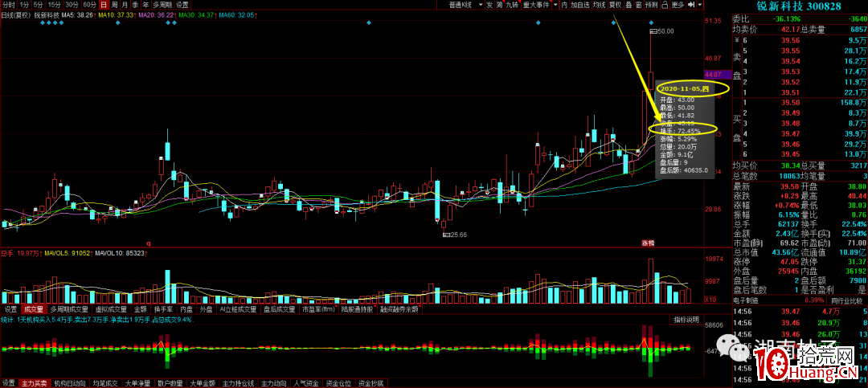868x388 pixels.
Task: Select the 换手率 turnover rate tab
Action: [163, 308]
